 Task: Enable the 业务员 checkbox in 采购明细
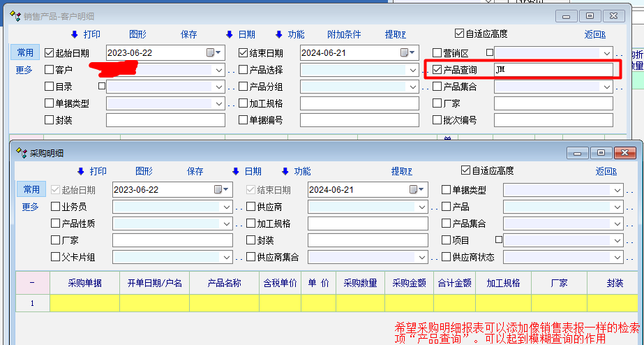point(56,207)
